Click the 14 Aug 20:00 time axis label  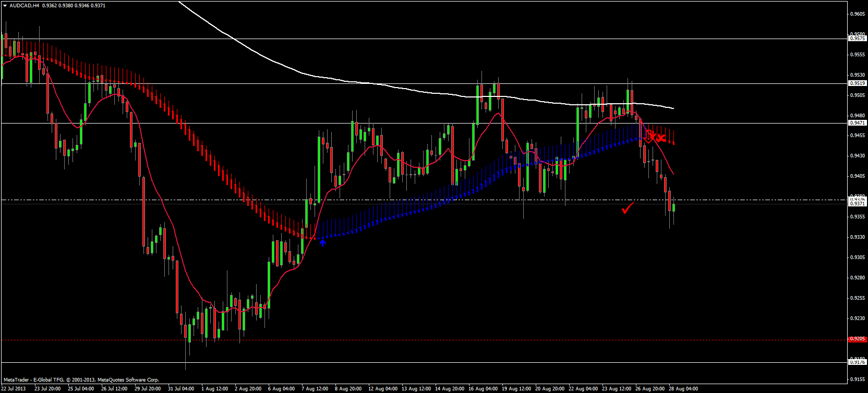pos(449,389)
